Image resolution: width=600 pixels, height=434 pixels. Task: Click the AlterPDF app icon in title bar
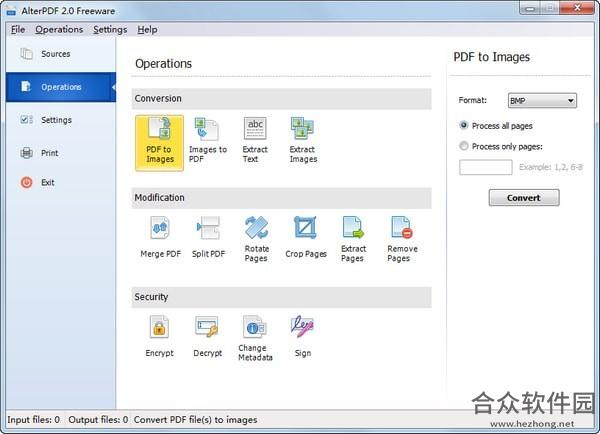[11, 11]
